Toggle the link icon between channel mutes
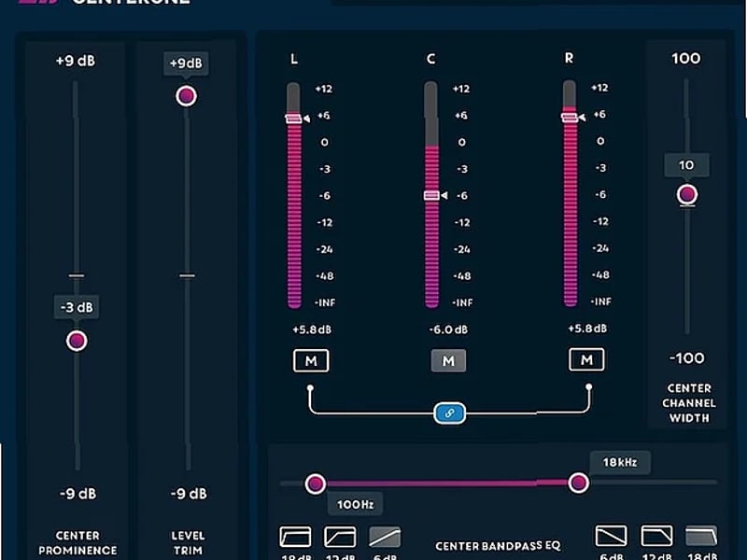Screen dimensions: 747x560 click(450, 412)
